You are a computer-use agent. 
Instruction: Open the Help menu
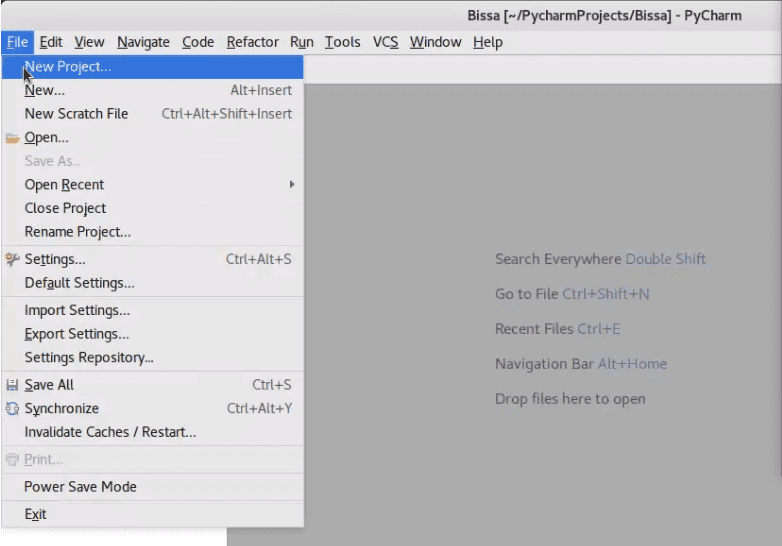tap(488, 42)
